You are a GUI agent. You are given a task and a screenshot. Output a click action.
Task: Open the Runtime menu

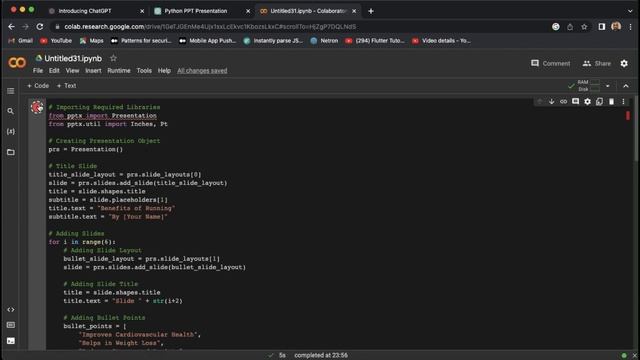tap(119, 71)
